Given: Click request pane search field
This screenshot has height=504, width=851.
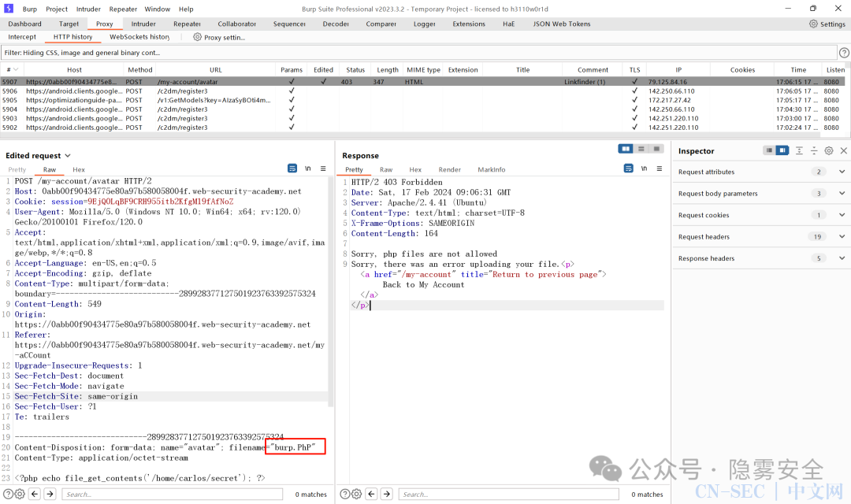Looking at the screenshot, I should tap(172, 495).
